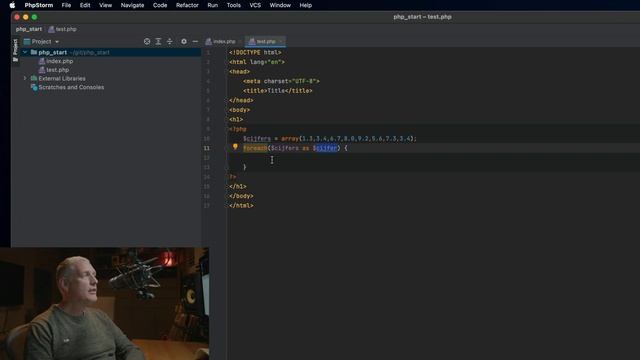The height and width of the screenshot is (360, 640).
Task: Open the Tools menu
Action: [233, 5]
